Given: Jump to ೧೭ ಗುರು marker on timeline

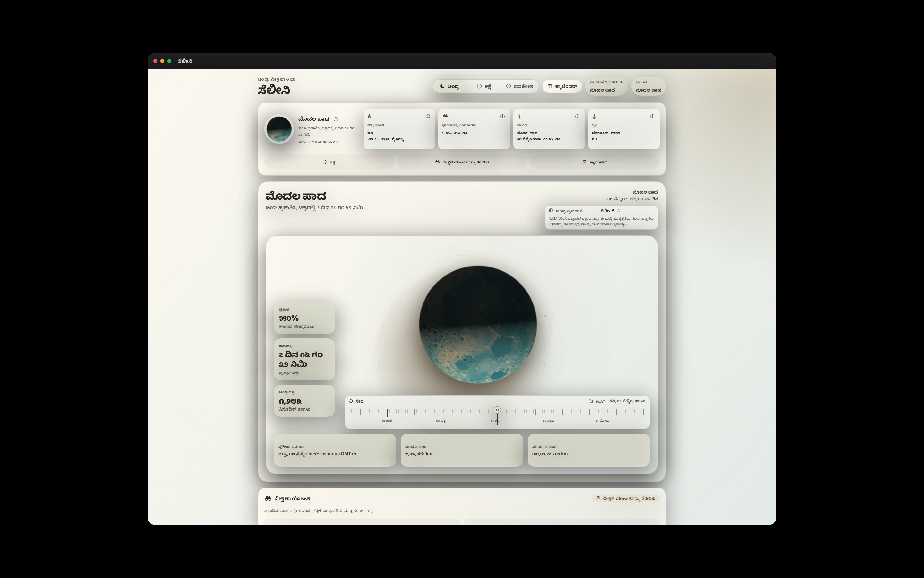Looking at the screenshot, I should [x=387, y=421].
